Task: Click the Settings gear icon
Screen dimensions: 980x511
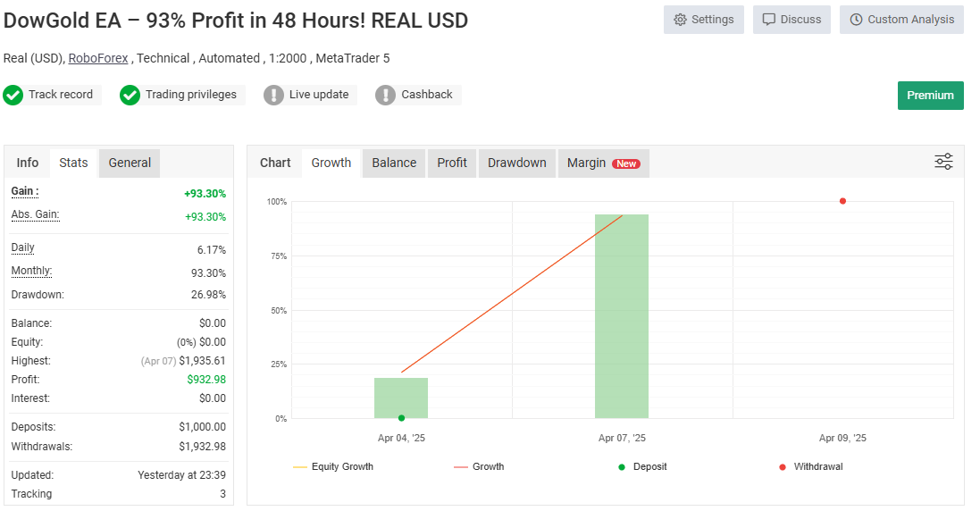Action: 680,20
